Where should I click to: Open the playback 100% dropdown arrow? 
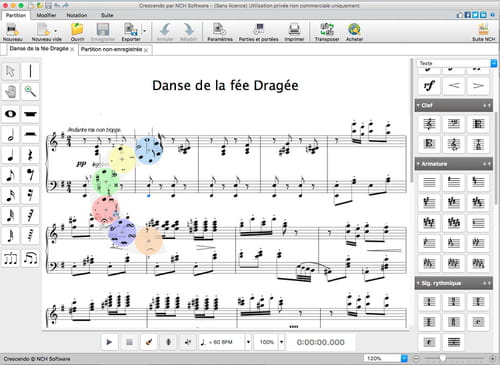tap(282, 342)
